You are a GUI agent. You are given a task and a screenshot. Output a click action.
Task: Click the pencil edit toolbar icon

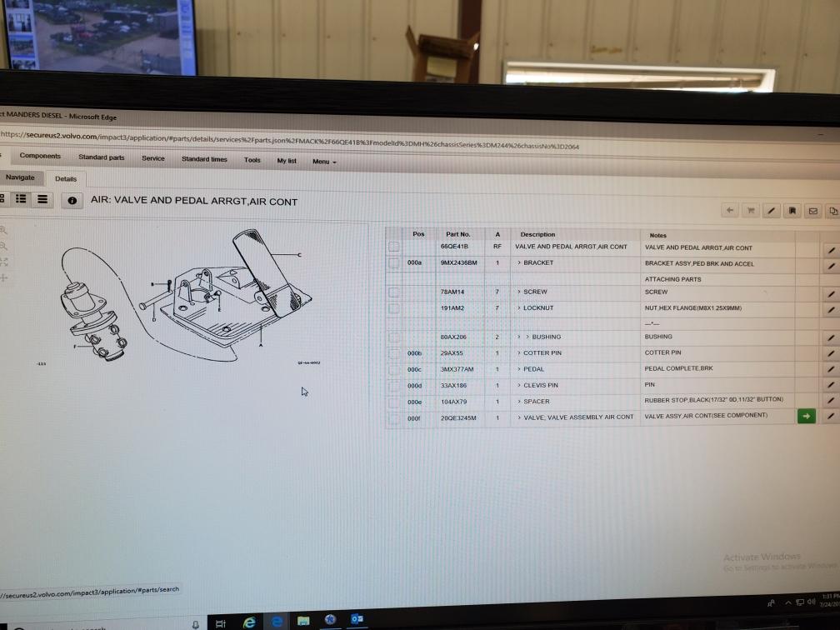coord(771,211)
